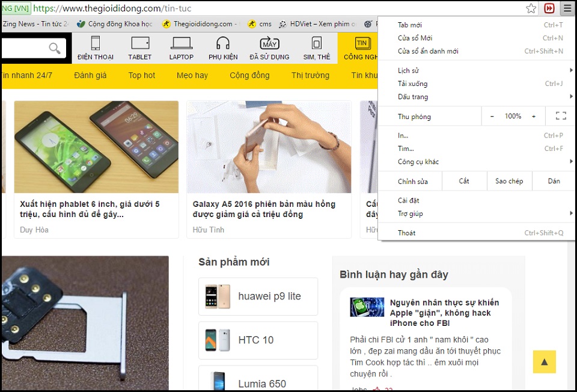Open the Tin nhanh 24/7 tab
This screenshot has width=577, height=392.
(x=26, y=76)
